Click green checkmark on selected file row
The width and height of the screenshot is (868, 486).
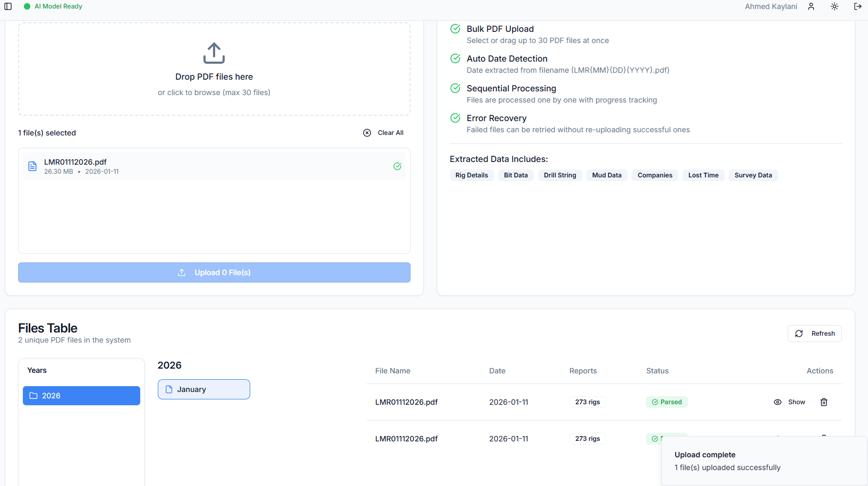pos(397,166)
